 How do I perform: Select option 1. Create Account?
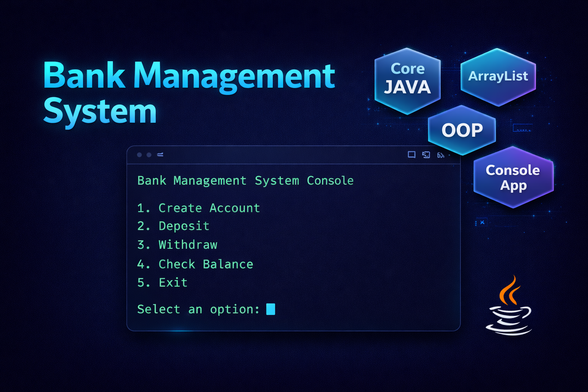click(x=198, y=208)
